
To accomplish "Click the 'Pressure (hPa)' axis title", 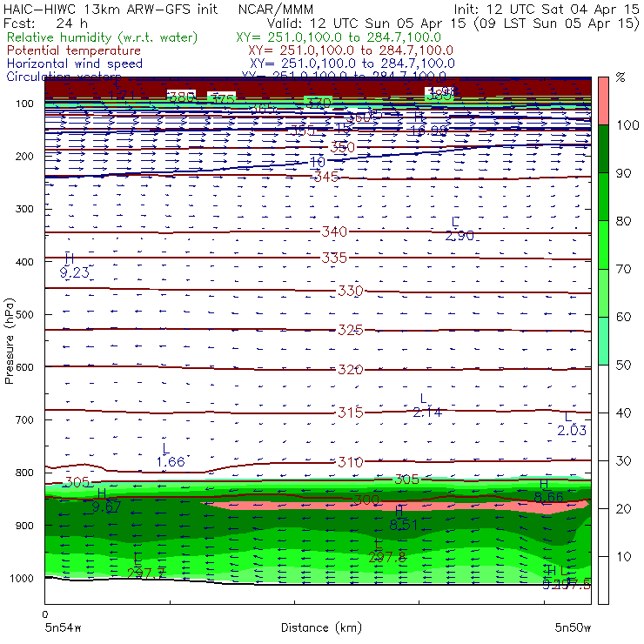I will point(10,341).
